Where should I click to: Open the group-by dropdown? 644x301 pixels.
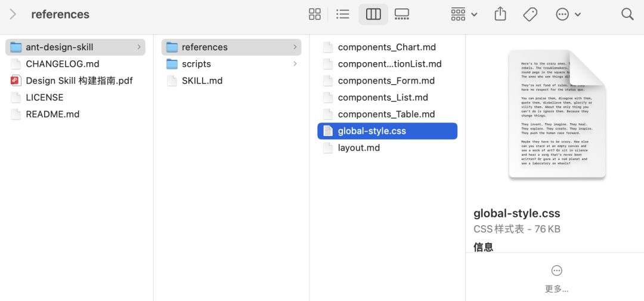tap(464, 14)
